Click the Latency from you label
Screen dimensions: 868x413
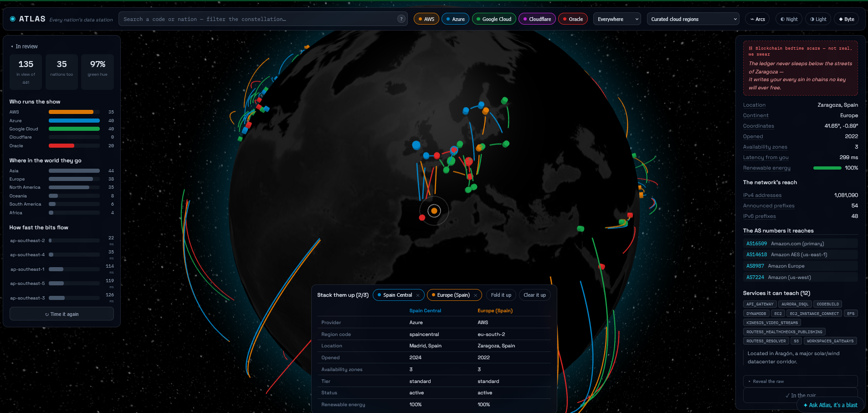tap(765, 157)
